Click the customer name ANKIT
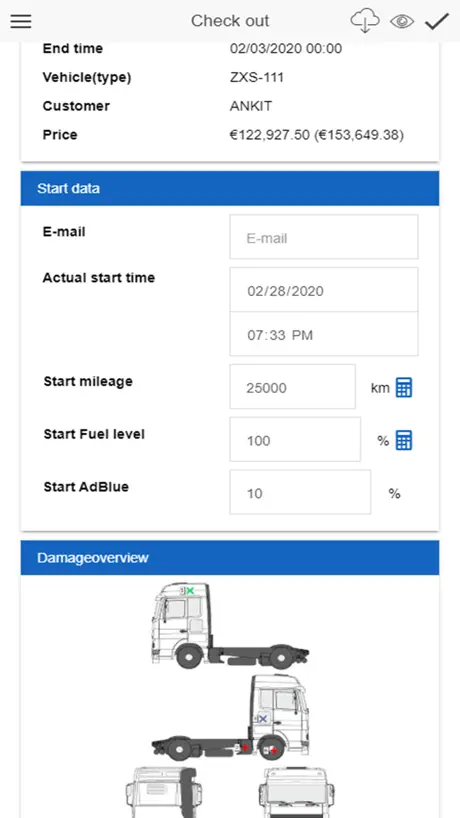Screen dimensions: 460x818 pyautogui.click(x=251, y=106)
